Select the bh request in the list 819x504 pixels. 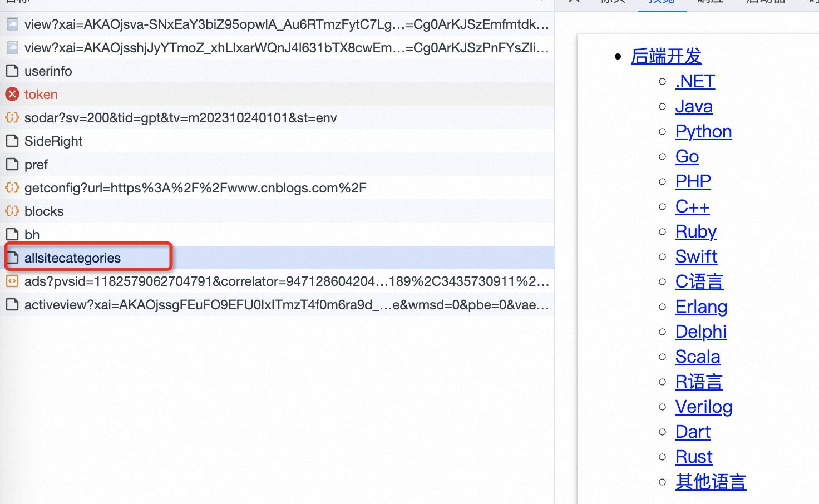pos(32,235)
